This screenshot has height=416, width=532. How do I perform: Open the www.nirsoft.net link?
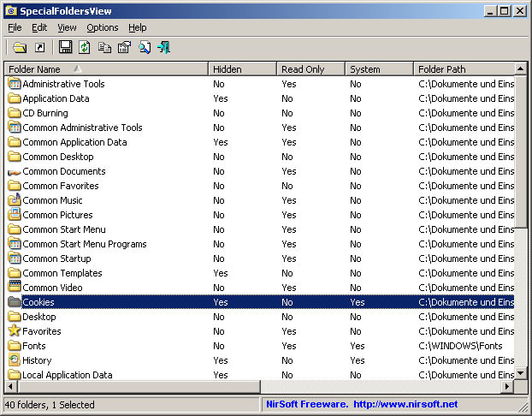pos(405,404)
